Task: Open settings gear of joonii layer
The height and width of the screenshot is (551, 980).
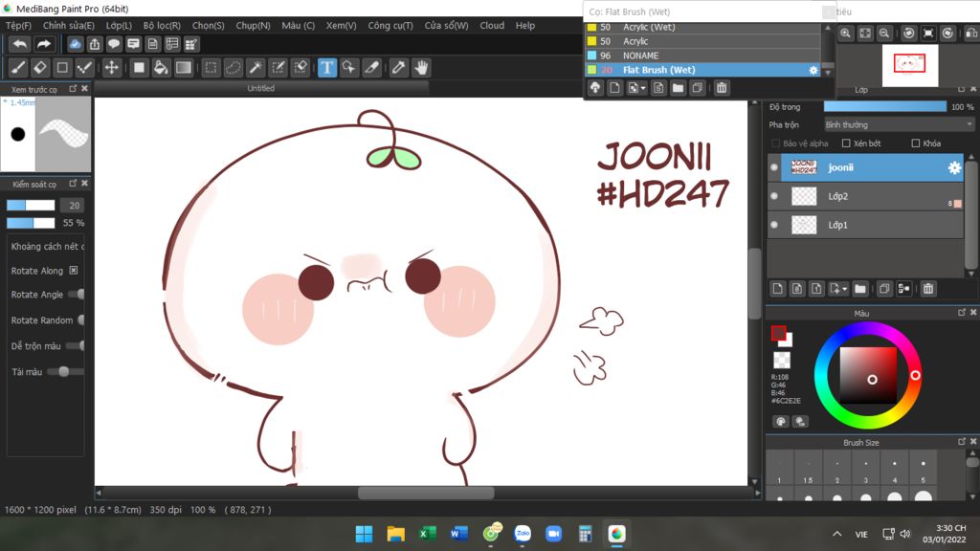Action: 954,167
